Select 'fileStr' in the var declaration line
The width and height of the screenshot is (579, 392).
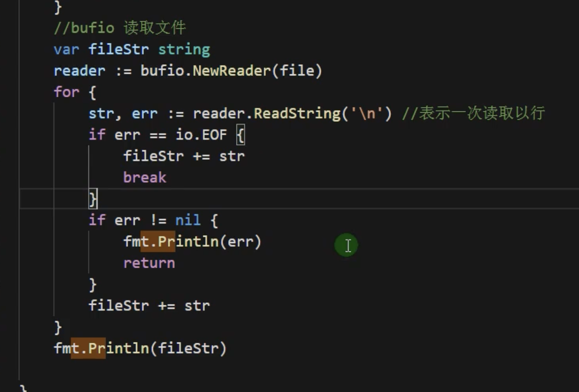click(118, 49)
